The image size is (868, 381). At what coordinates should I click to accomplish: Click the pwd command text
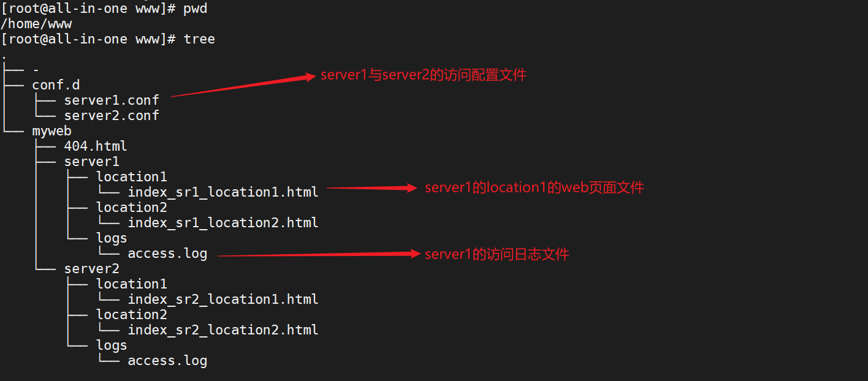click(x=195, y=9)
